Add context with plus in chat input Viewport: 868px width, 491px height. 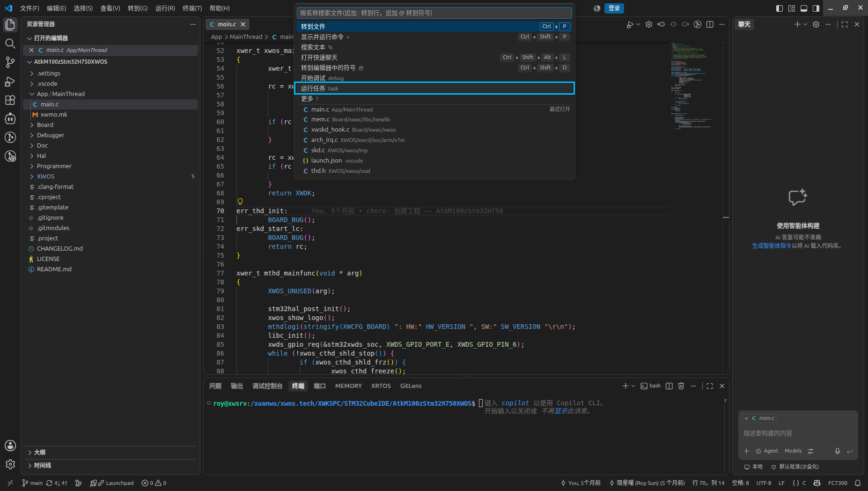(746, 451)
